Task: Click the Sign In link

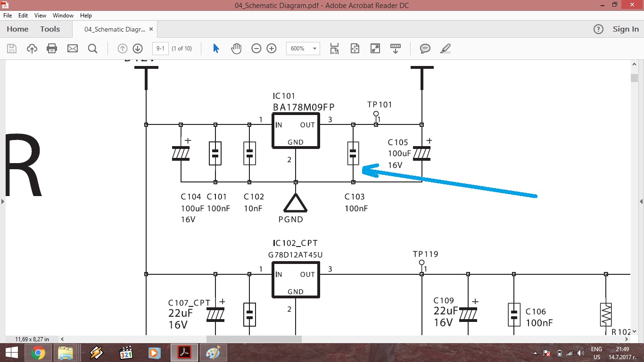Action: 626,29
